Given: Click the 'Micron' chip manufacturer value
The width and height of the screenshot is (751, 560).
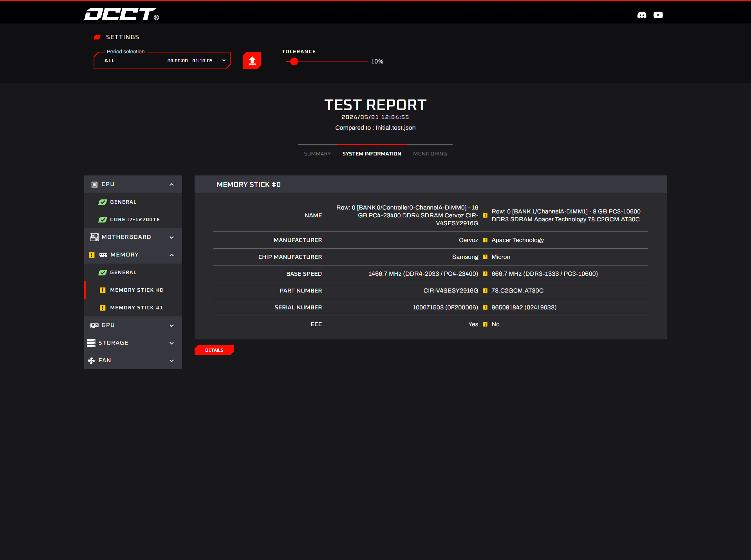Looking at the screenshot, I should click(501, 257).
